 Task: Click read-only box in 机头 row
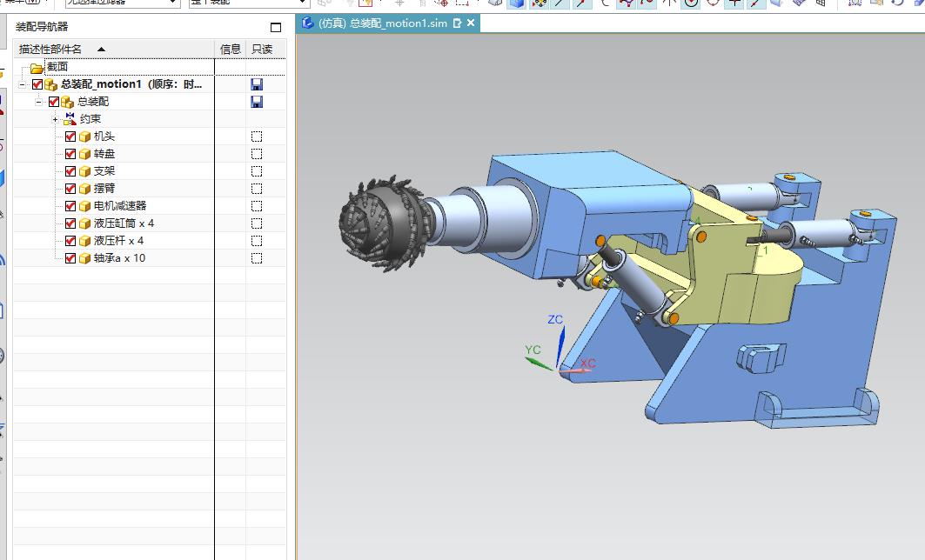[257, 137]
